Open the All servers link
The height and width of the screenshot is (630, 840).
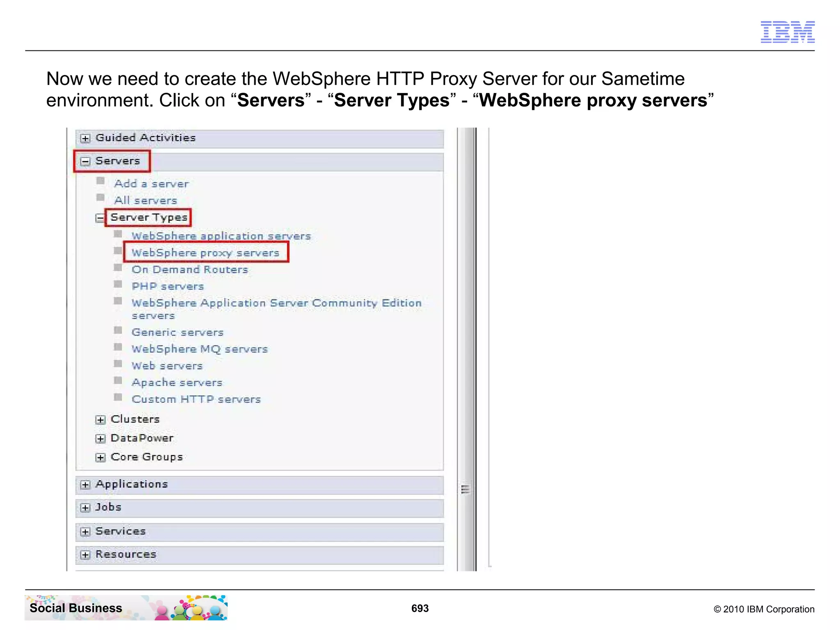(x=146, y=201)
